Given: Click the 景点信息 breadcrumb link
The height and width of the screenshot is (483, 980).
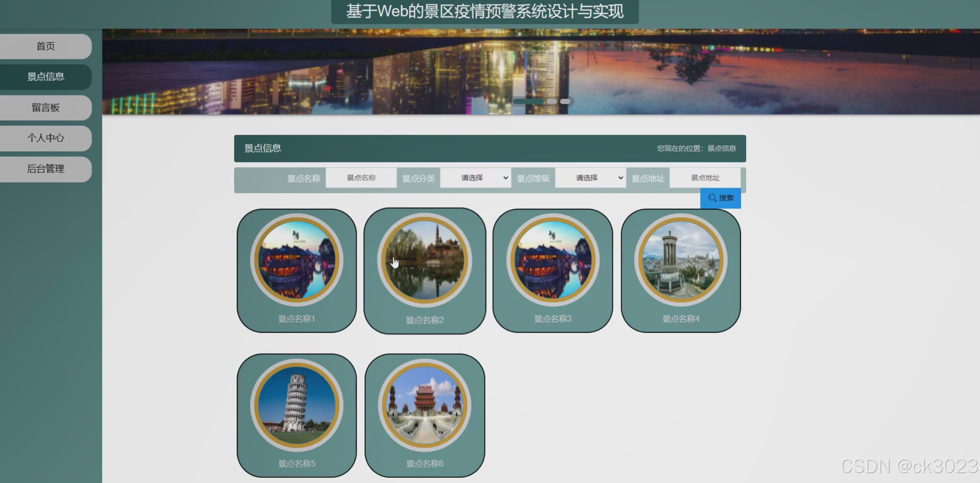Looking at the screenshot, I should [721, 148].
